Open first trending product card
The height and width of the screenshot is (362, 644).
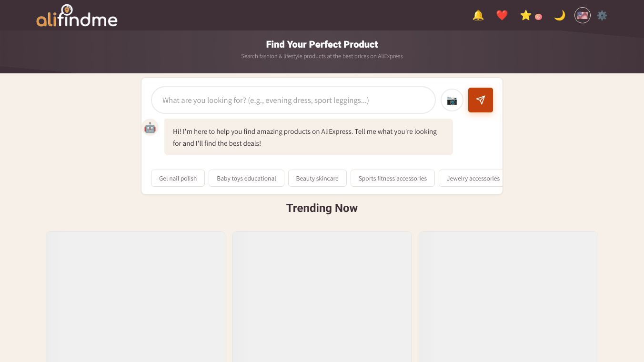point(135,296)
